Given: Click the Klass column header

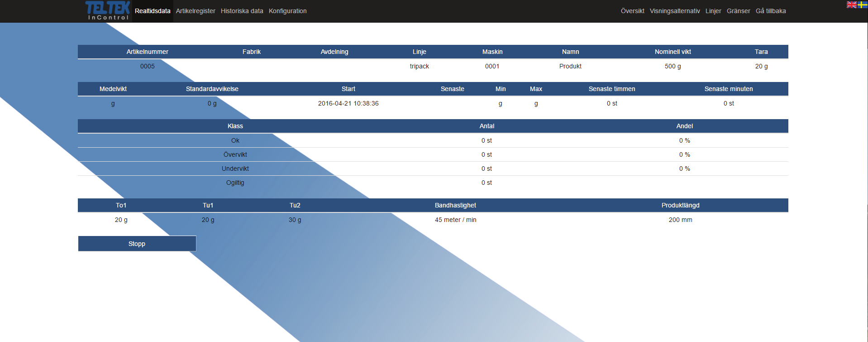Looking at the screenshot, I should coord(235,126).
